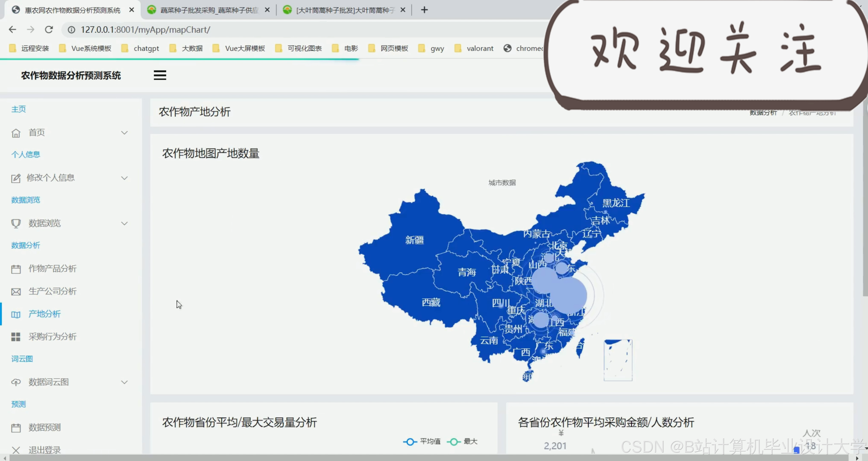Open the 数据预测 sidebar link
868x461 pixels.
click(44, 427)
